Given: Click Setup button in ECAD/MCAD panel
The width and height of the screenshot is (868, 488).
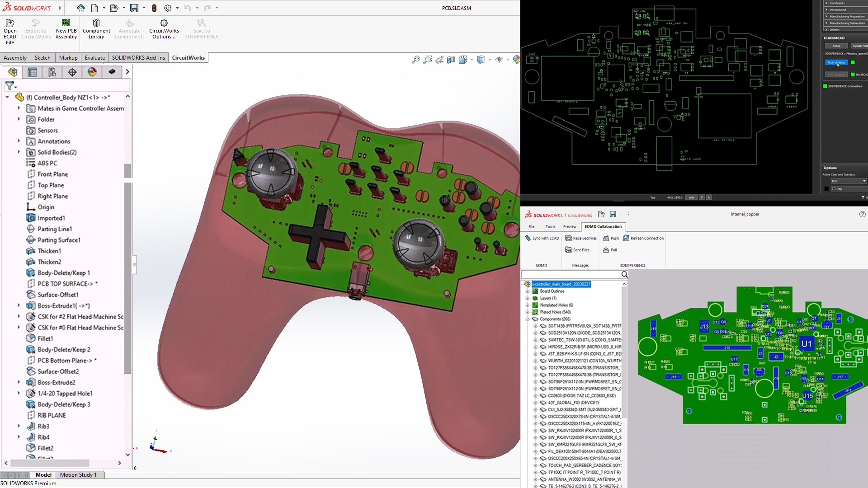Looking at the screenshot, I should 836,46.
